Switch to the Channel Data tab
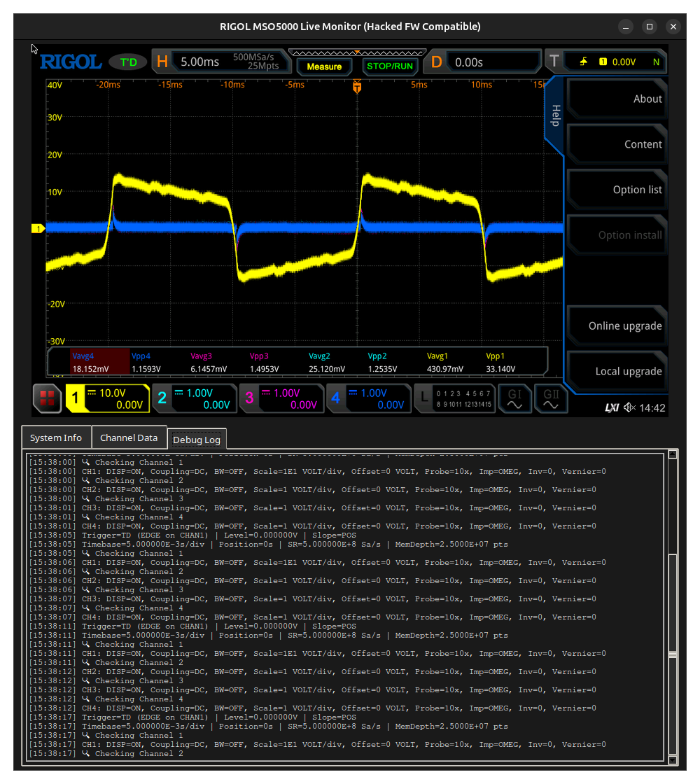 [129, 438]
